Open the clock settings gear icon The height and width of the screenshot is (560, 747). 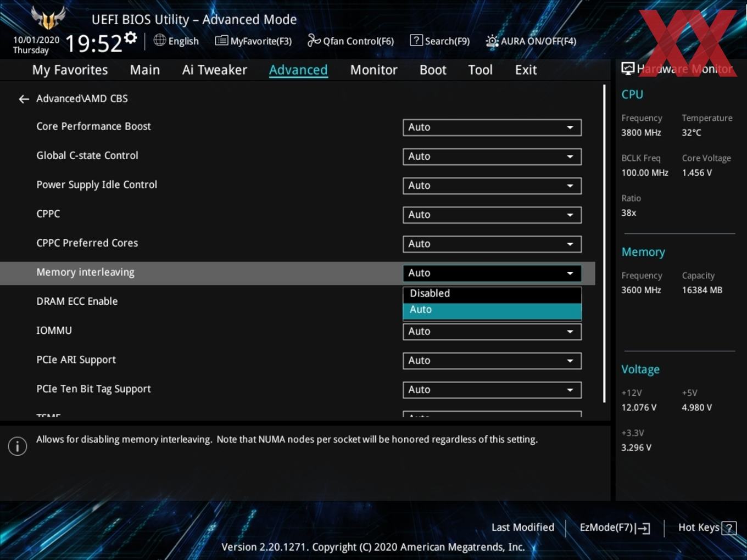point(131,38)
